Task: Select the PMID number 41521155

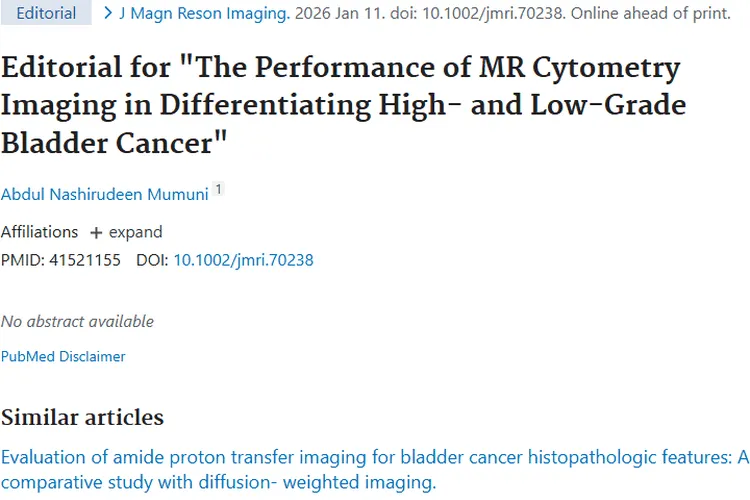Action: [85, 260]
